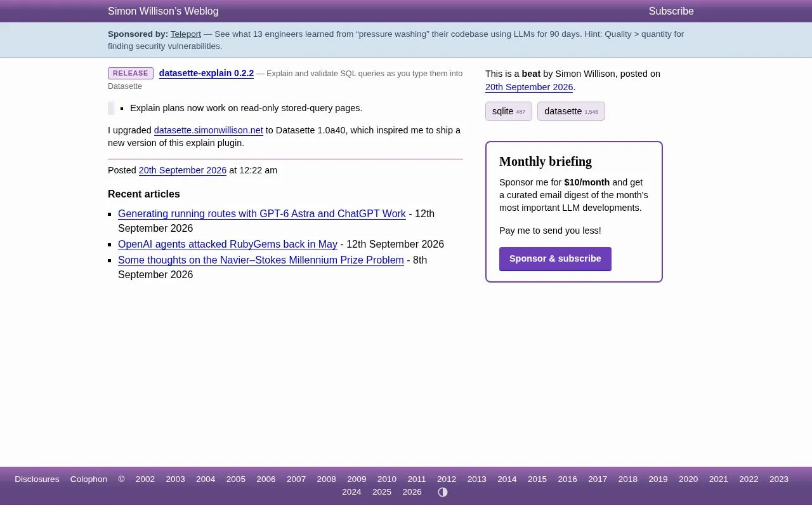Open the 20th September 2026 link under 'This is a beat'
812x508 pixels.
(x=529, y=87)
